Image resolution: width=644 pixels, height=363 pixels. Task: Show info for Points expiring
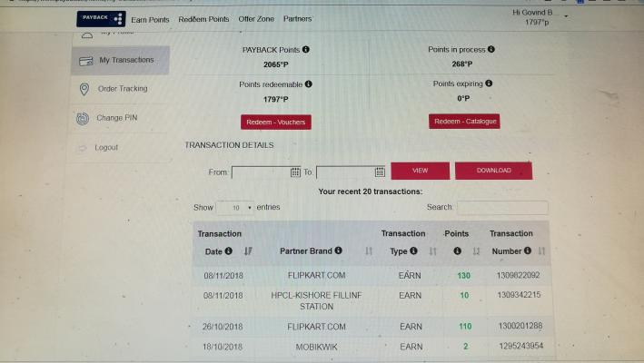[489, 83]
